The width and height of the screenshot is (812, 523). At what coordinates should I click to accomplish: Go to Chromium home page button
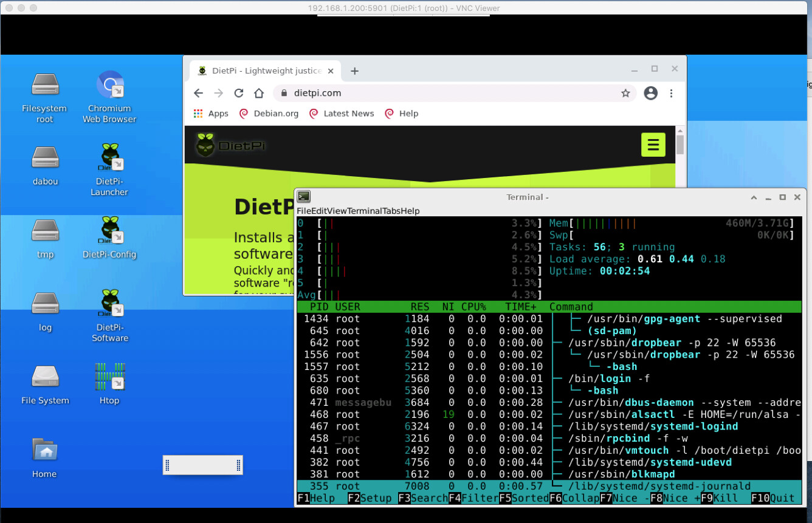pyautogui.click(x=259, y=93)
